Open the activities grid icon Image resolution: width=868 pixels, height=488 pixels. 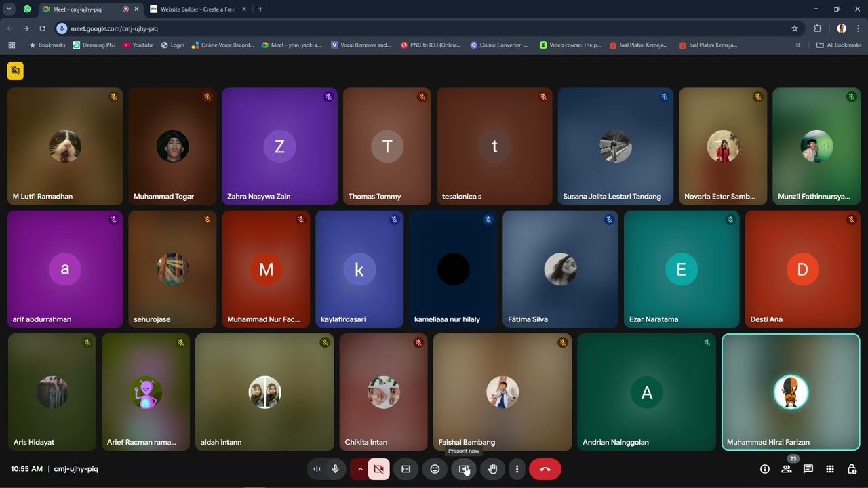click(830, 469)
